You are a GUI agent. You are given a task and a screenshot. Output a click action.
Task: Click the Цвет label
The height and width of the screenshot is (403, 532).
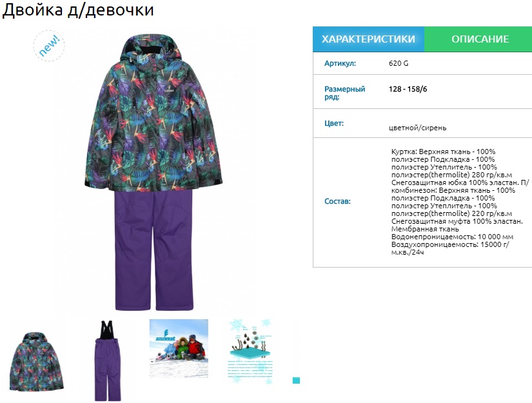coord(334,123)
